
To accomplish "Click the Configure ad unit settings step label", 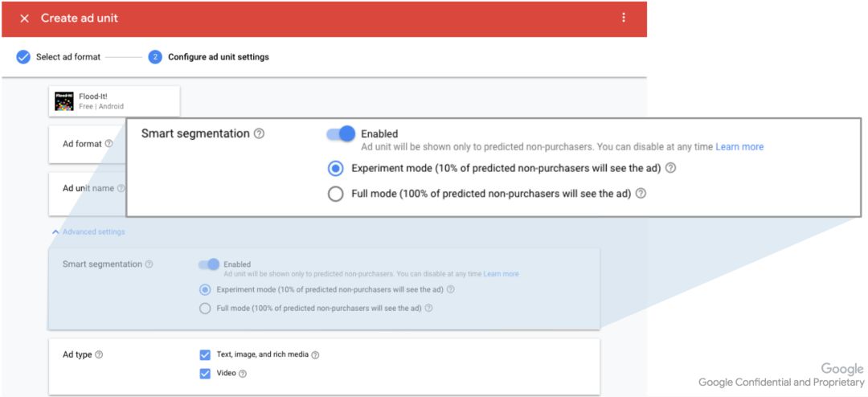I will coord(219,57).
